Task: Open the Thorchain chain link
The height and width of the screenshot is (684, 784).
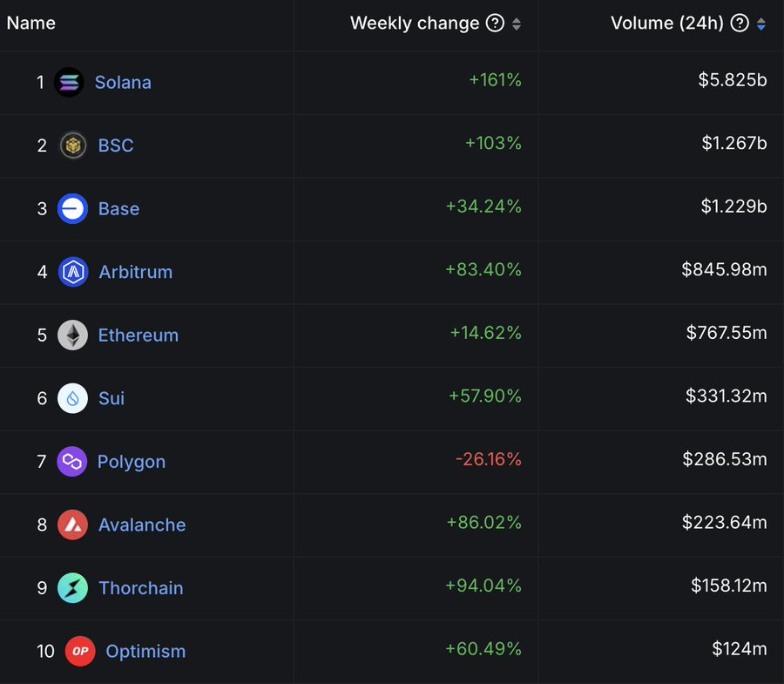Action: pyautogui.click(x=140, y=588)
